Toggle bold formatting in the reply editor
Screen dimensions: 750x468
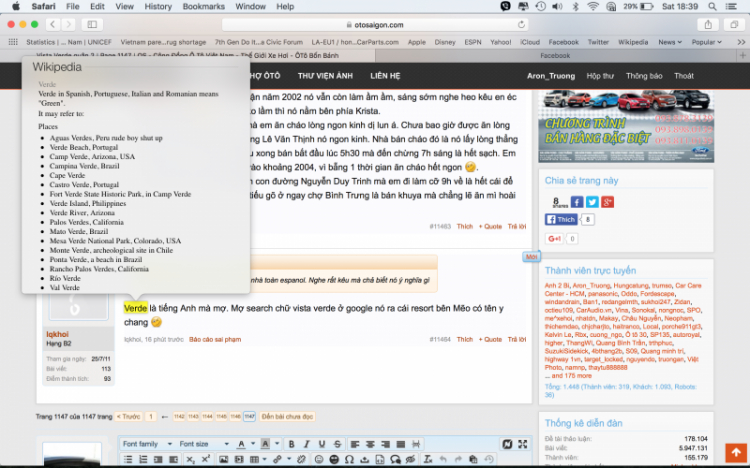291,444
